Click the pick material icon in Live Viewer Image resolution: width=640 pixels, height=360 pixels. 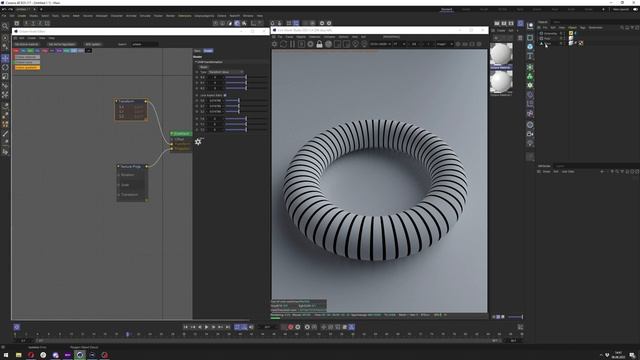(364, 44)
